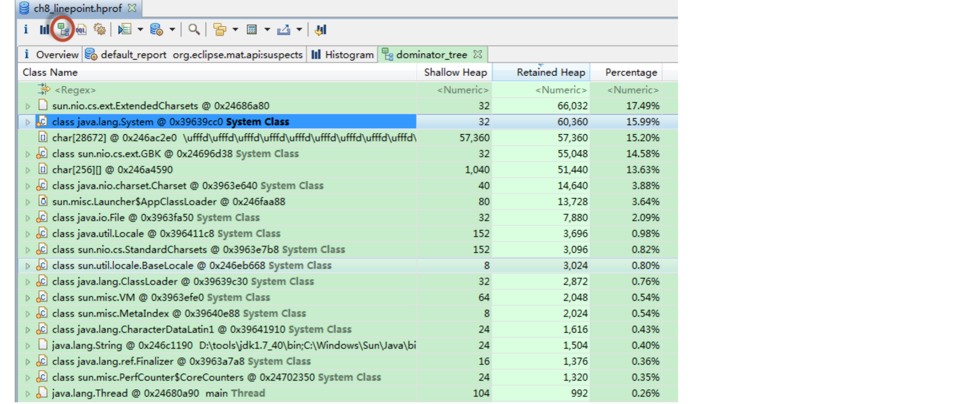Screen dimensions: 980x404
Task: Click the export results icon
Action: coord(283,29)
